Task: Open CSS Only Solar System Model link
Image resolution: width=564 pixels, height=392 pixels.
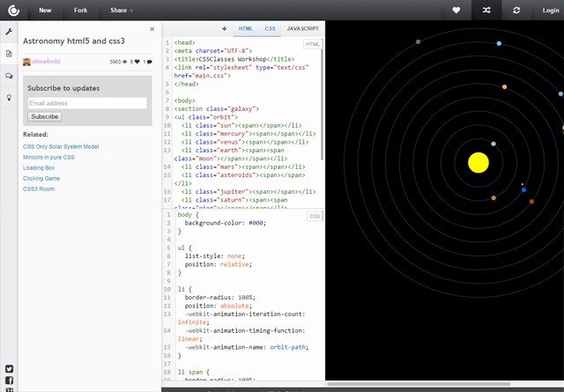Action: pos(61,147)
